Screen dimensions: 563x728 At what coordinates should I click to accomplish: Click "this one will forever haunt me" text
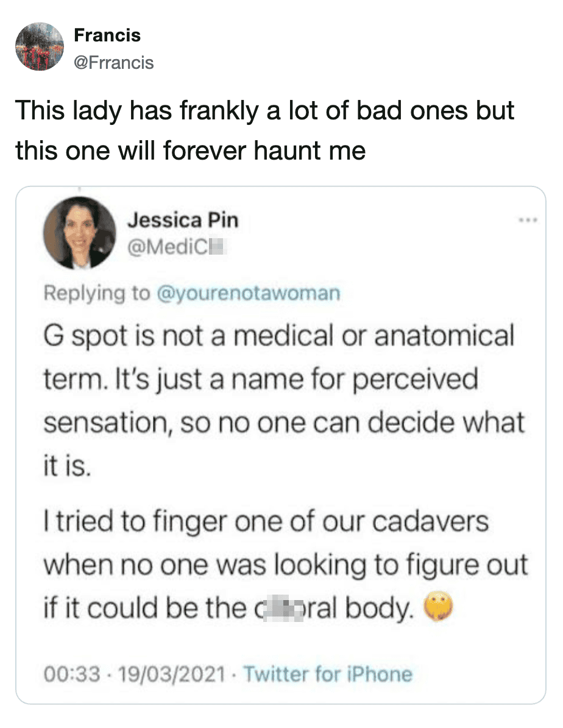[190, 149]
